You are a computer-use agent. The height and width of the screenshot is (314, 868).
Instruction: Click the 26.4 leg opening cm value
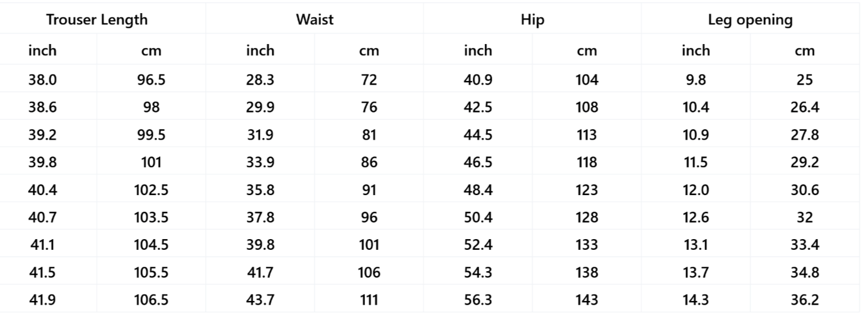click(x=804, y=108)
